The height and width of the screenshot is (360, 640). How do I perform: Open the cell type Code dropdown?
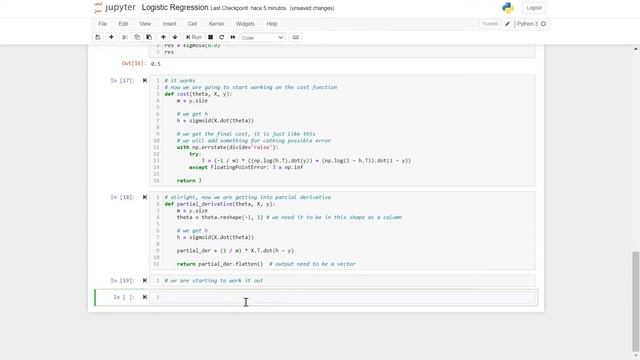[262, 38]
